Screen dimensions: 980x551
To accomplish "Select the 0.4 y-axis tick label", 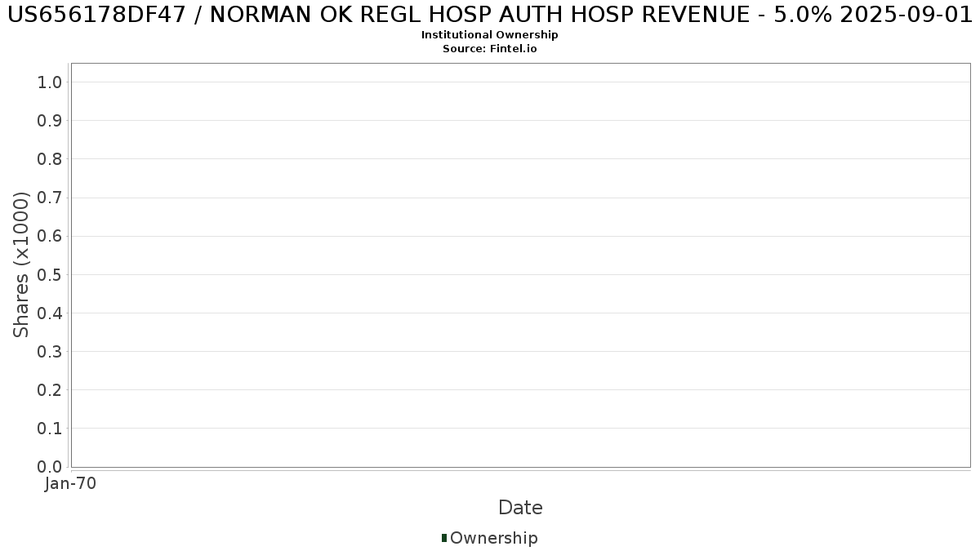I will pyautogui.click(x=50, y=313).
